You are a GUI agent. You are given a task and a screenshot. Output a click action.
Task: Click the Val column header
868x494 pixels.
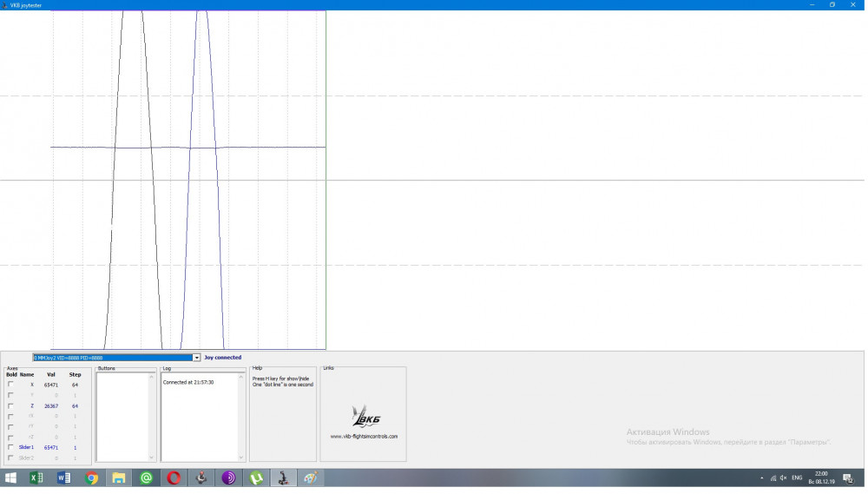click(51, 375)
